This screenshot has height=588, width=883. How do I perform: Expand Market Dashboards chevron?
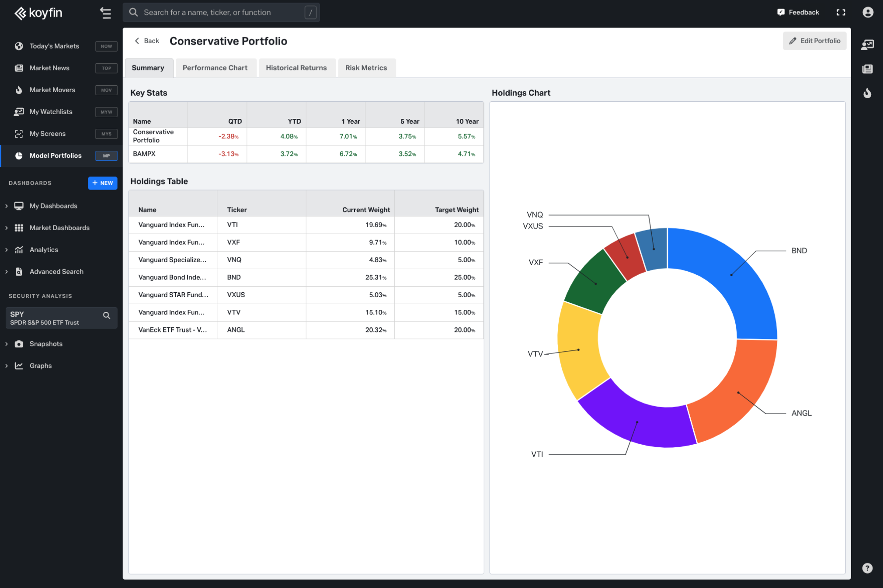[x=7, y=228]
